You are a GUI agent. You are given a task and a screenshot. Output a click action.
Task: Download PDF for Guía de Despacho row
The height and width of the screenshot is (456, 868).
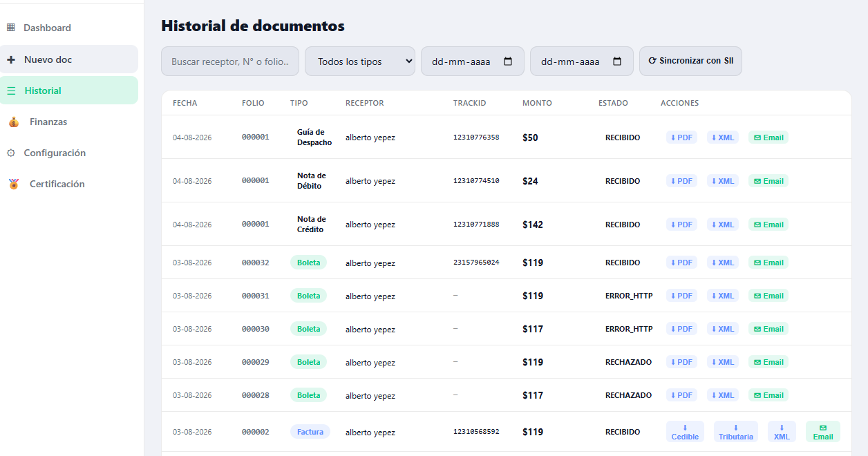681,137
